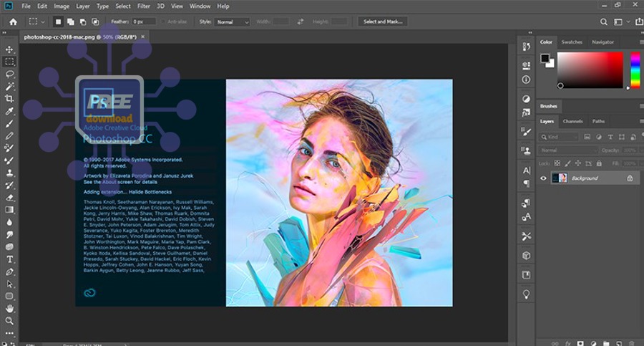This screenshot has width=644, height=346.
Task: Open the Info panel icon
Action: coord(526,80)
